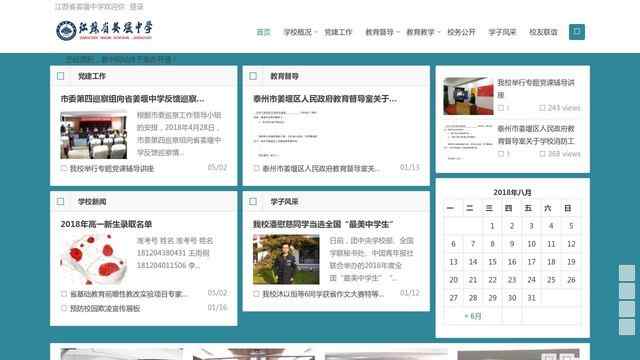
Task: Click the icon beside 学子风采 panel heading
Action: coord(253,202)
